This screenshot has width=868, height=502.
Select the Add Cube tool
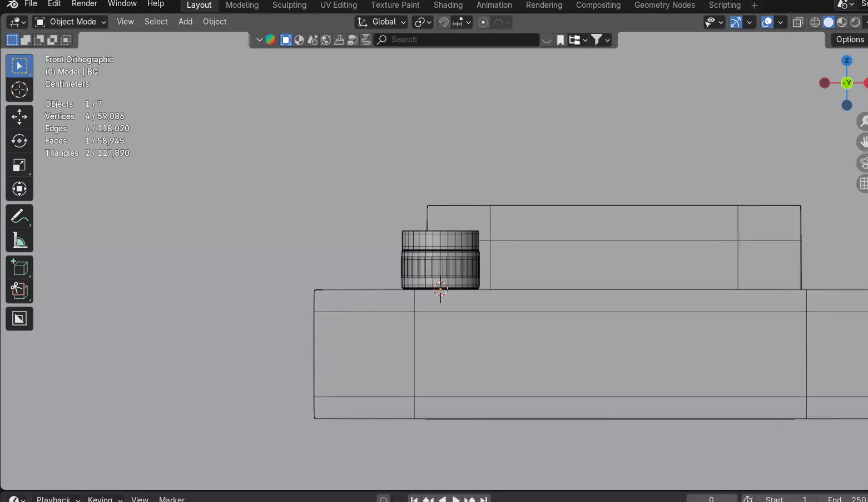[19, 268]
